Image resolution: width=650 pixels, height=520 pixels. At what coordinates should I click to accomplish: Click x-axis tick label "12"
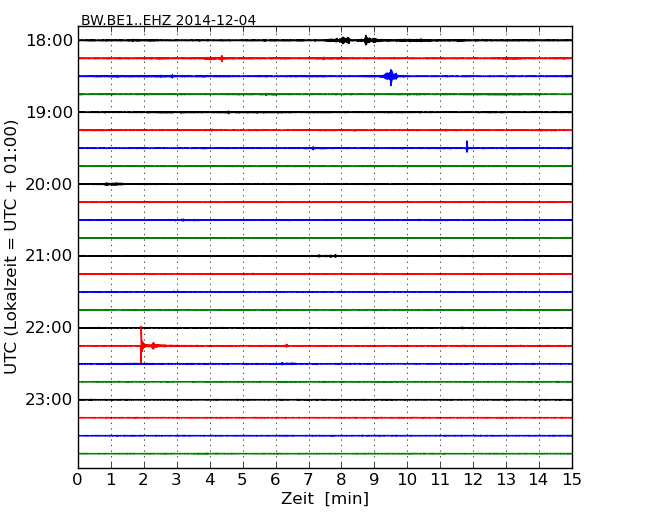click(x=473, y=479)
